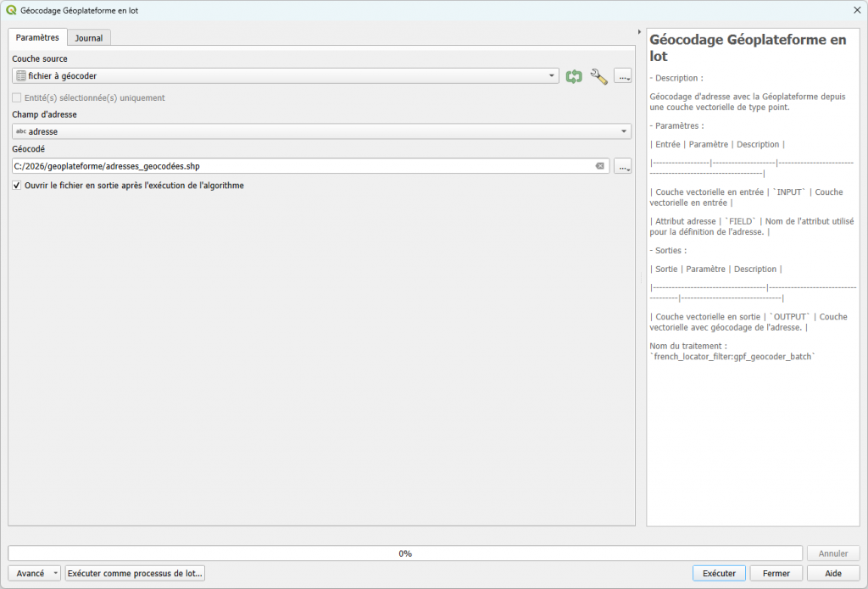Open advanced options via the wrench icon
This screenshot has height=589, width=868.
point(598,76)
